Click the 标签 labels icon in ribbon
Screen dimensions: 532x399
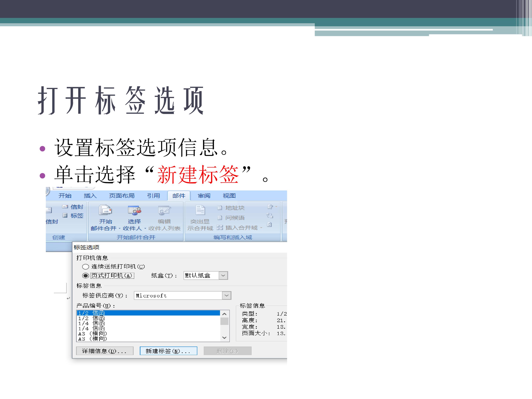click(65, 216)
